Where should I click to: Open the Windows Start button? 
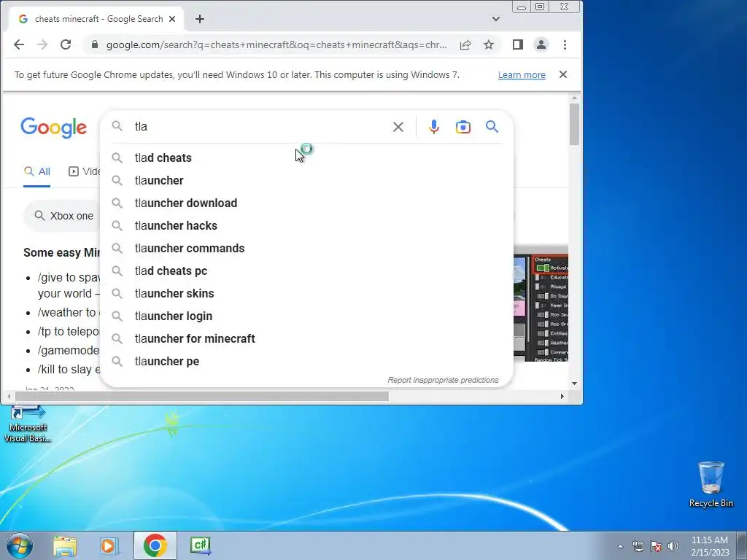click(20, 545)
